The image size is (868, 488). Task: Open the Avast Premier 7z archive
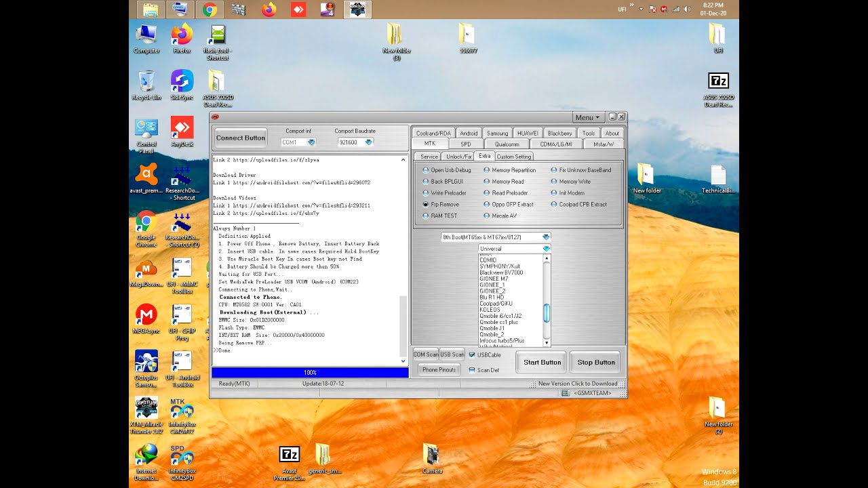pos(290,462)
